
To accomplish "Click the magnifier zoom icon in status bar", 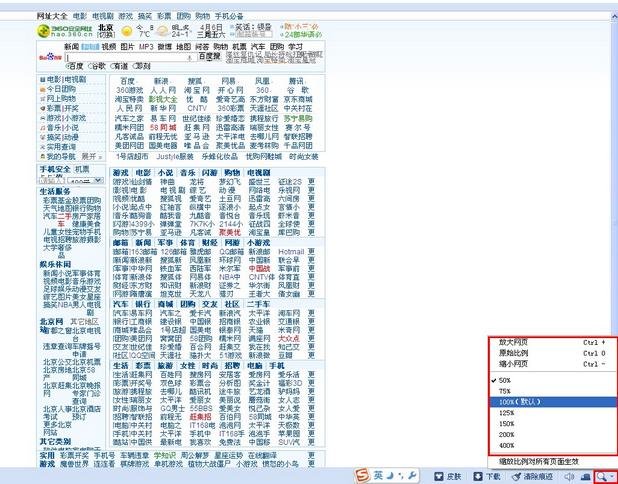I will point(601,477).
